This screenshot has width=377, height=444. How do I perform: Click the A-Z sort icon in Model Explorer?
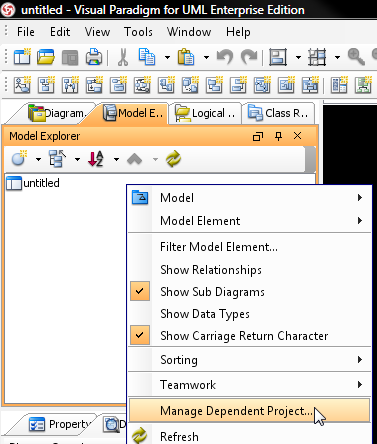coord(96,159)
